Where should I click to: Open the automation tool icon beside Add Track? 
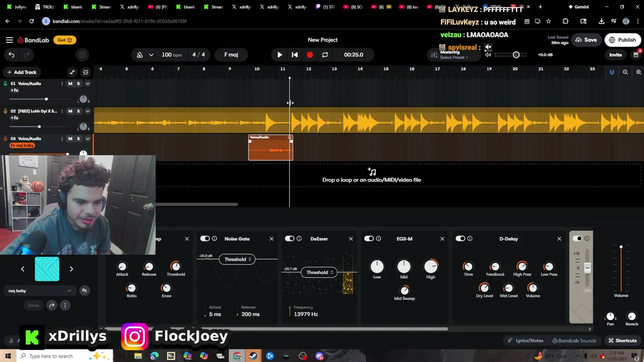click(72, 72)
